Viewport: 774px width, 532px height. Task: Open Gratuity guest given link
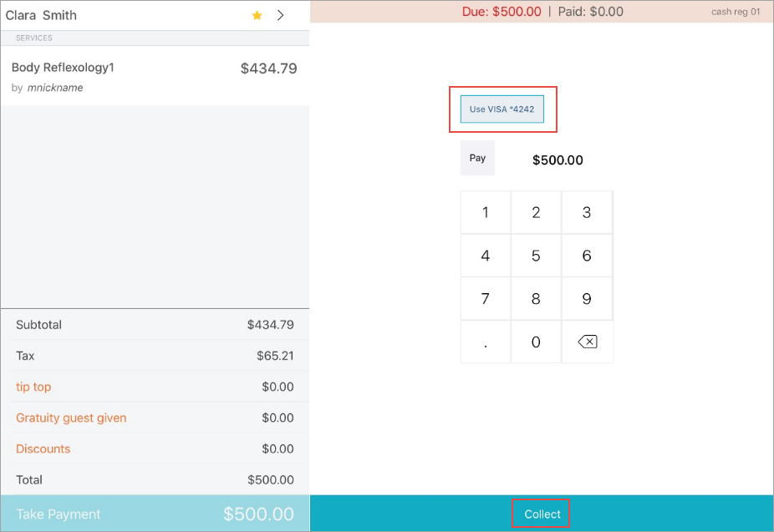coord(71,418)
